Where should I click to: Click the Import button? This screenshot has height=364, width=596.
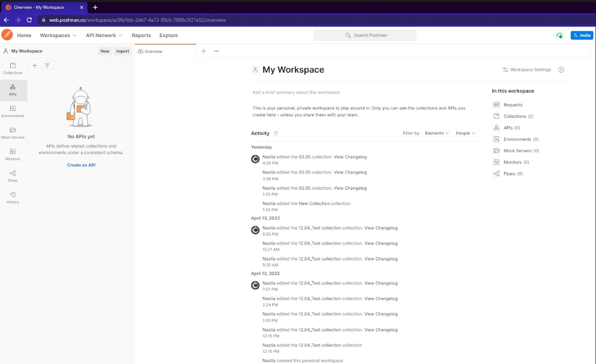click(x=123, y=51)
